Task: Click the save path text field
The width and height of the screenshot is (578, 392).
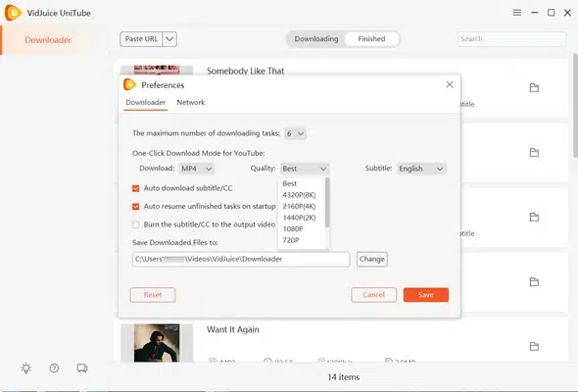Action: 241,260
